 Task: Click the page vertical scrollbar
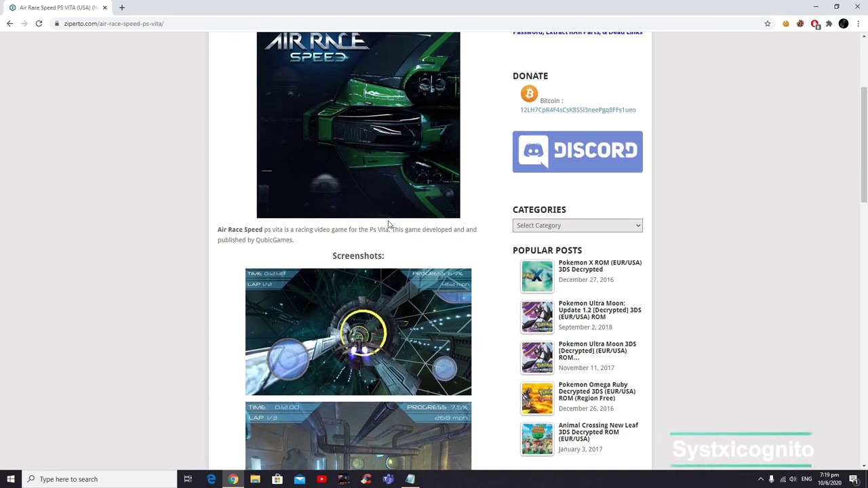(x=864, y=144)
